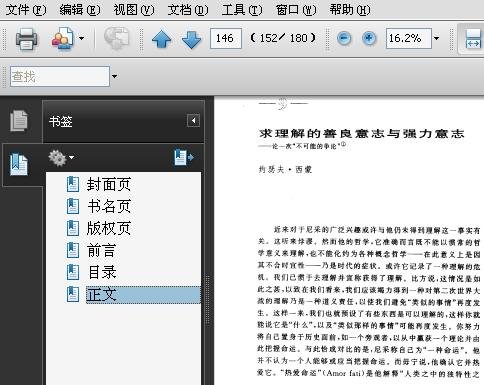The width and height of the screenshot is (484, 385).
Task: Select the highlighted 正文 bookmark
Action: pyautogui.click(x=143, y=295)
